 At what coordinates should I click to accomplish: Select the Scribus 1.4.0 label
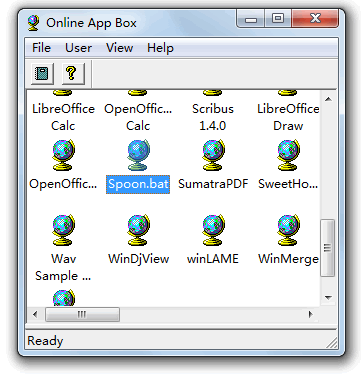click(x=213, y=117)
